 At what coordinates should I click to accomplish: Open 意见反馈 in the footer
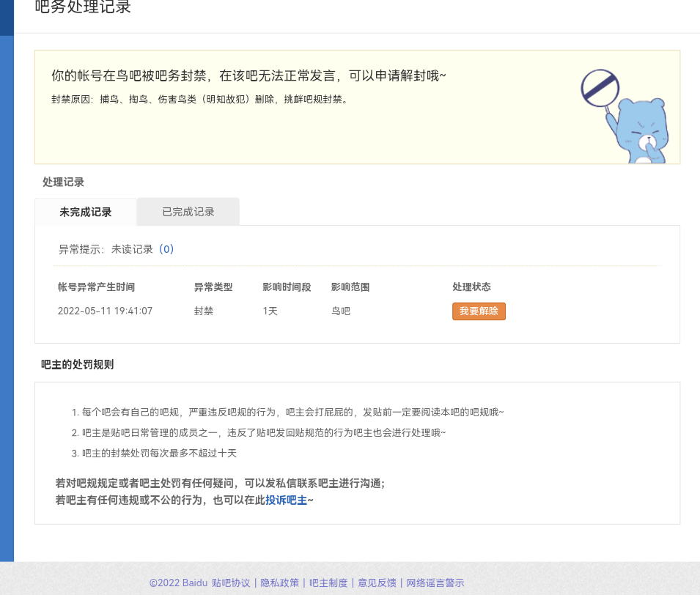tap(377, 583)
